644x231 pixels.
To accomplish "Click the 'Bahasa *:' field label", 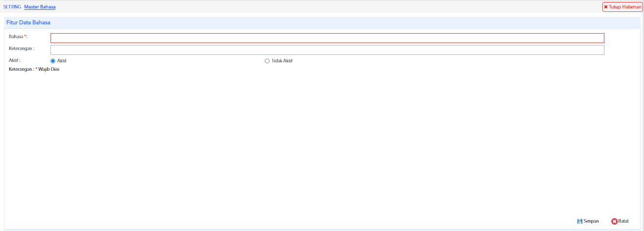I will pyautogui.click(x=18, y=37).
